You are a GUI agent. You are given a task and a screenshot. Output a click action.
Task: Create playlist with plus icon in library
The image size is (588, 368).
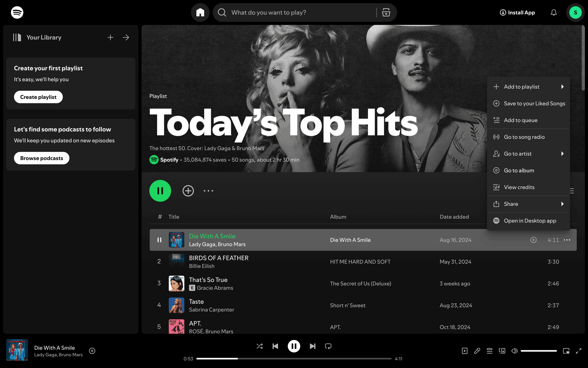click(111, 37)
